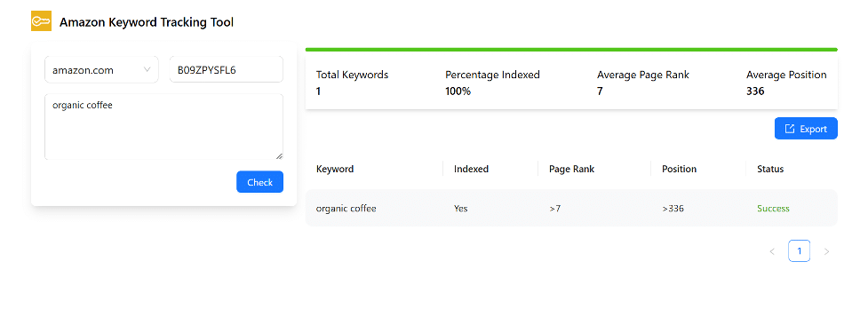Go to the previous results page arrow
The image size is (868, 325).
(x=772, y=251)
